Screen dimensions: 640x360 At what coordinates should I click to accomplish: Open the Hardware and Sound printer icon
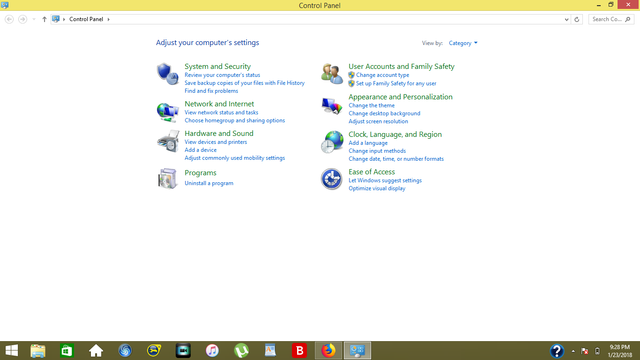coord(168,141)
